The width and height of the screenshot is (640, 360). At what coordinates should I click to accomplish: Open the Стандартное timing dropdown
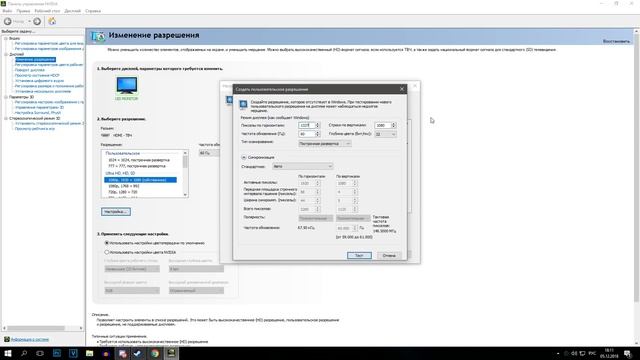pos(302,167)
